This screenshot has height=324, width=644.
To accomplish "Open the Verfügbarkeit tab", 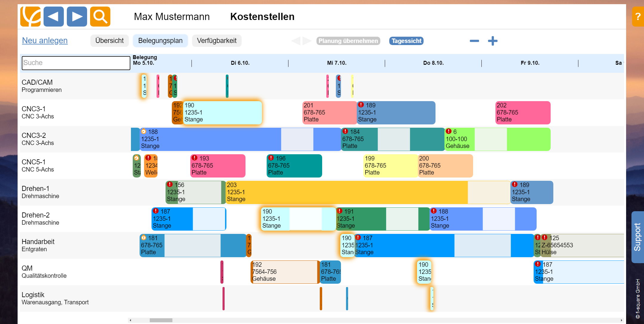I will [217, 41].
